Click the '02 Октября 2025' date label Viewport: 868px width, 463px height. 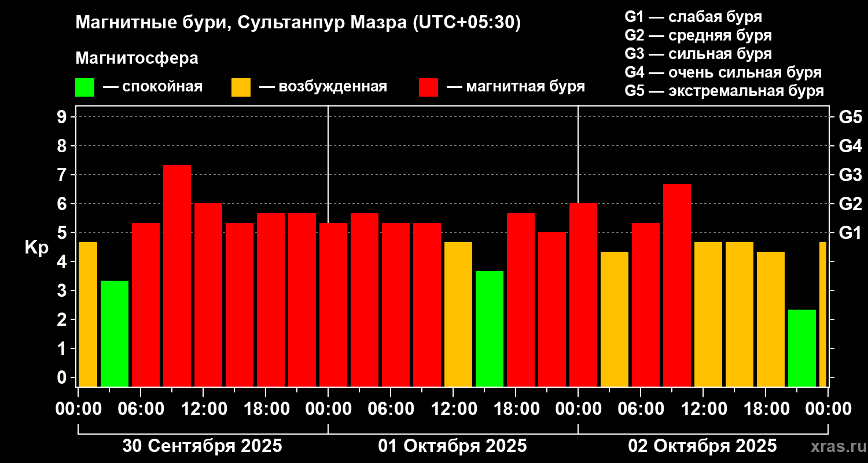coord(703,446)
